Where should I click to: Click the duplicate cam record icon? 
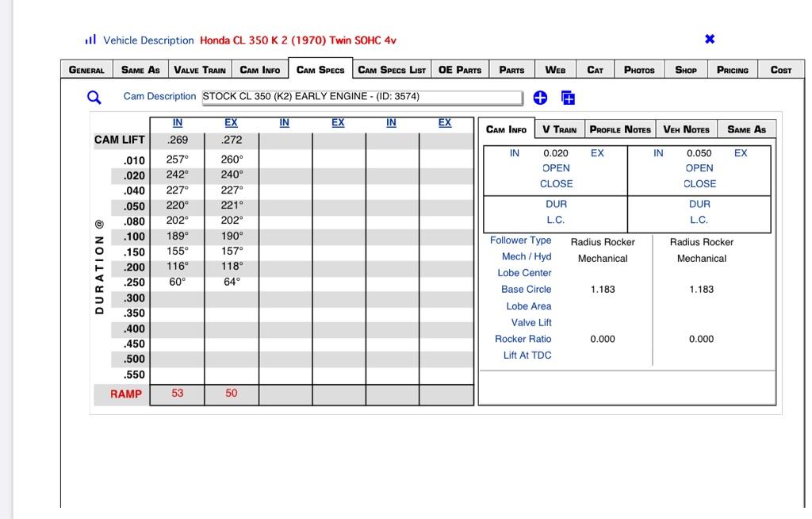[x=568, y=98]
